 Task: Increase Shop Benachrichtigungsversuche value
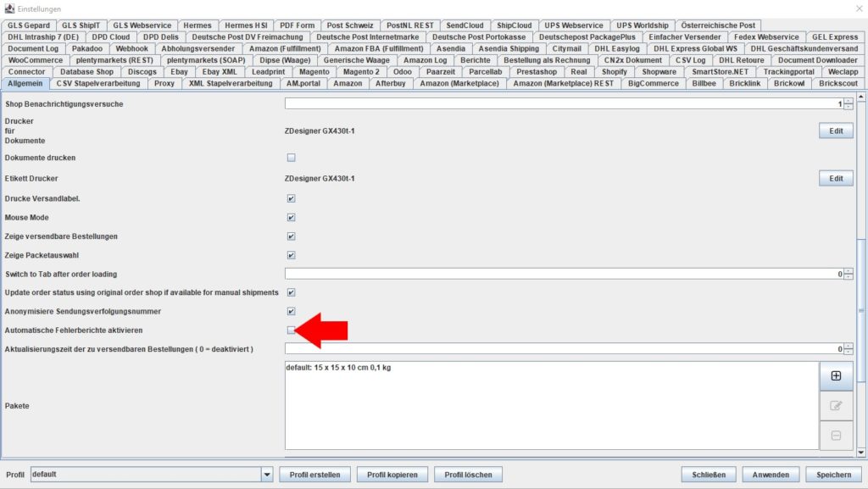848,101
